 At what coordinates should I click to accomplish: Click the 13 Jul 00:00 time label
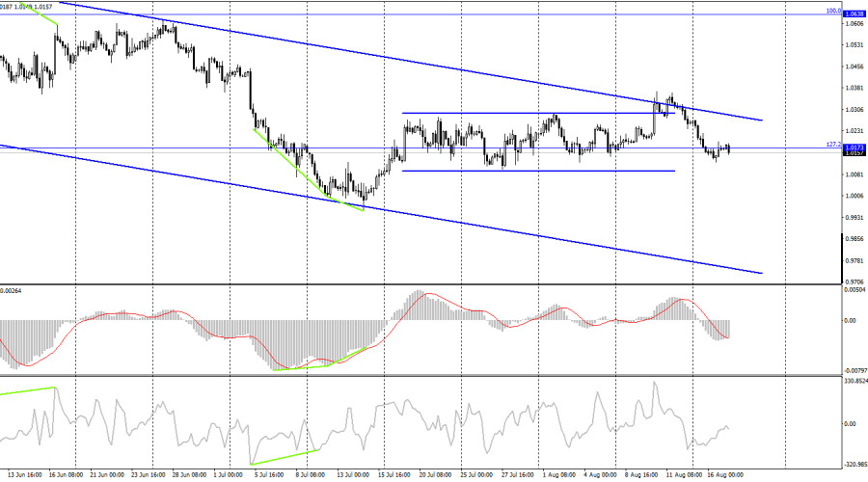point(353,475)
